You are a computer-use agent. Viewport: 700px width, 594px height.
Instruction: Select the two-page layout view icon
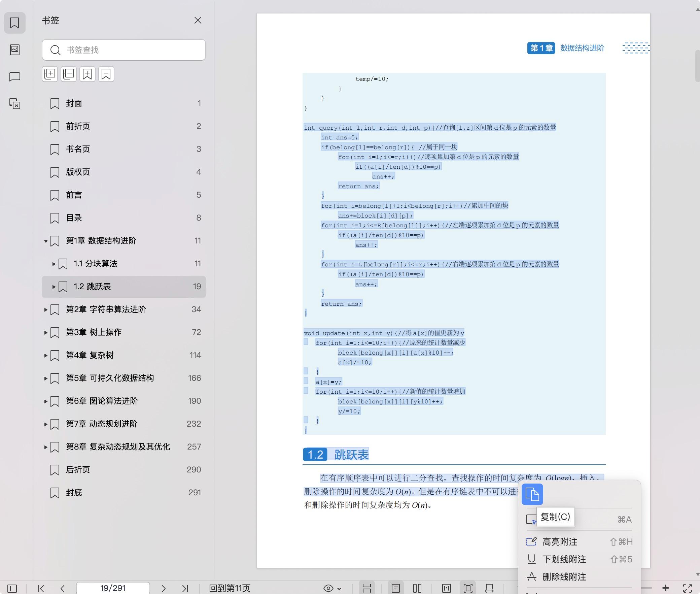pyautogui.click(x=417, y=589)
